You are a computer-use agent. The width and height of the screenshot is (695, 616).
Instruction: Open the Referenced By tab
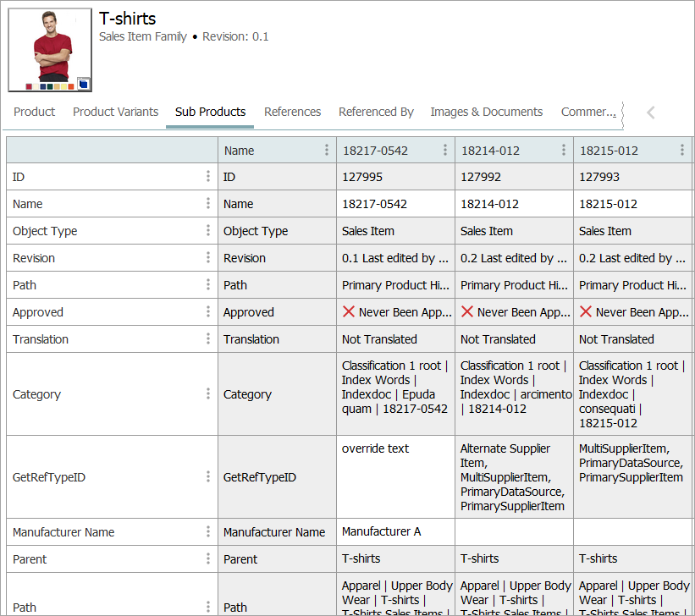376,112
